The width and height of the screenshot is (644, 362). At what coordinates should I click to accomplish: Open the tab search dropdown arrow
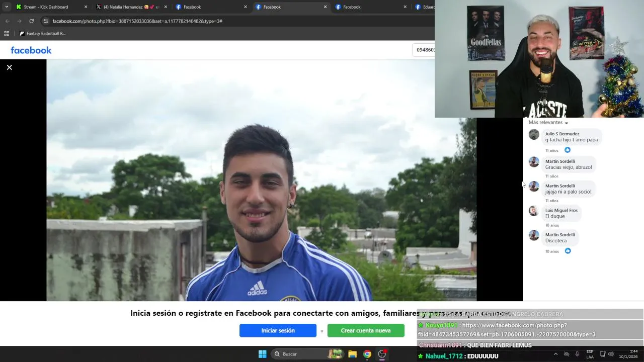[7, 7]
